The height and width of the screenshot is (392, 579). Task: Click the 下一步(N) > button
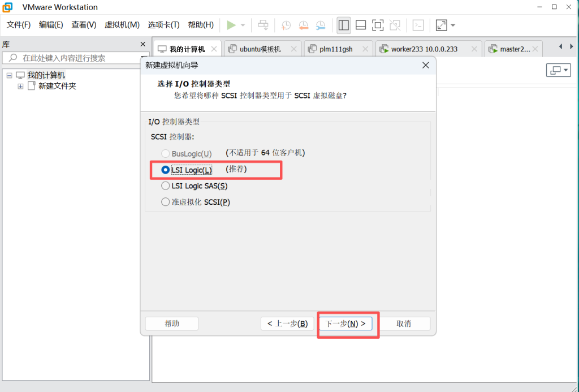[x=345, y=324]
